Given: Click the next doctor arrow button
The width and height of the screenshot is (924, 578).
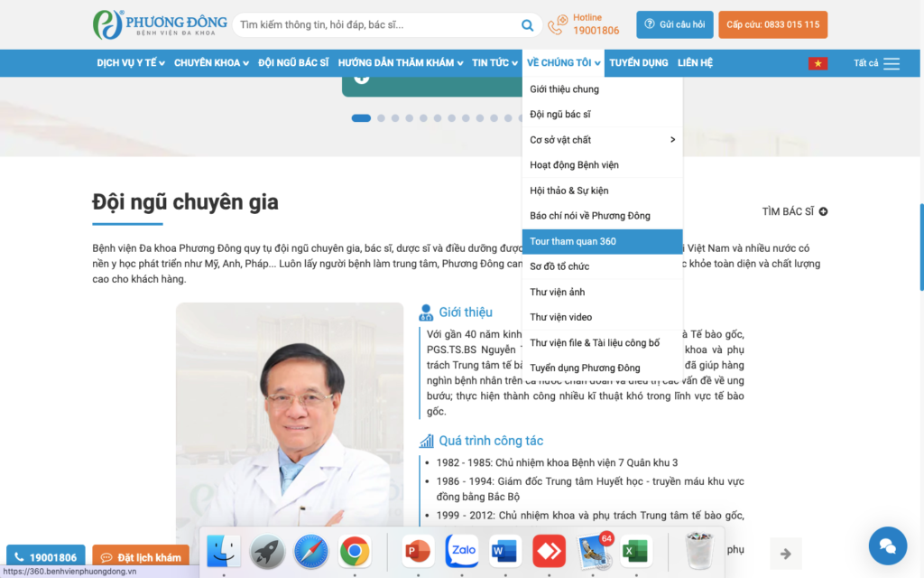Looking at the screenshot, I should click(x=785, y=553).
